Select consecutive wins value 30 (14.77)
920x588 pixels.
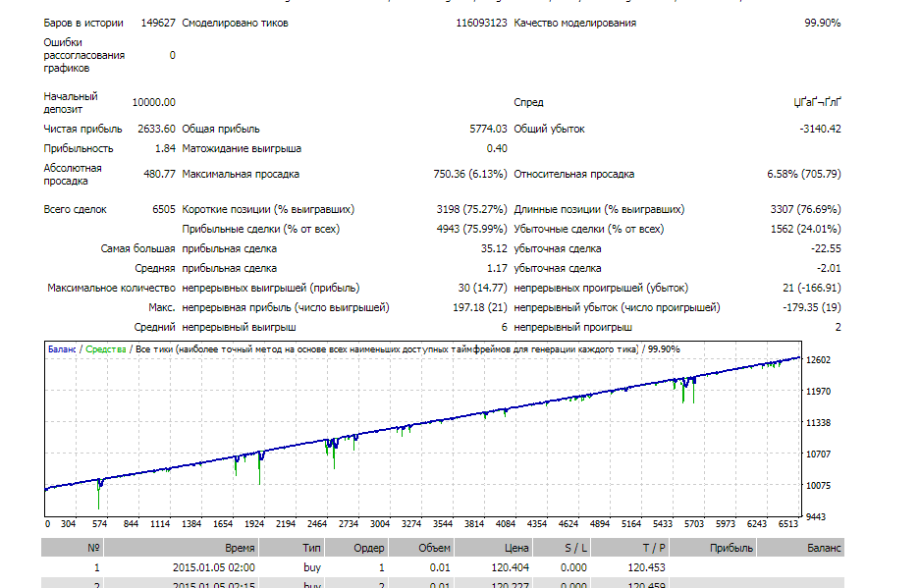(x=482, y=288)
